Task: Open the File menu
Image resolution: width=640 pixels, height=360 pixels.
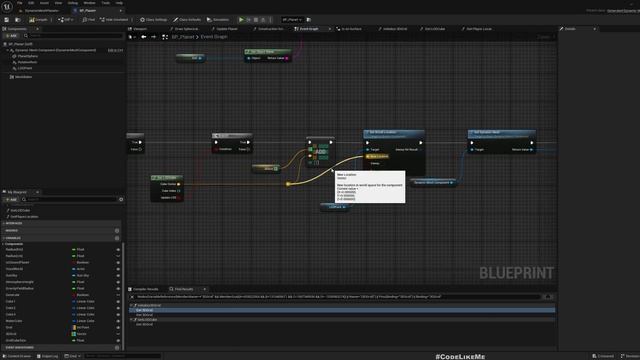Action: [20, 3]
